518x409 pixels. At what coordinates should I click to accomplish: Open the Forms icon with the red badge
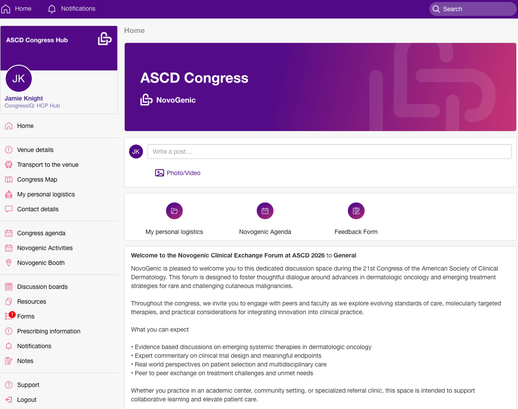coord(9,316)
